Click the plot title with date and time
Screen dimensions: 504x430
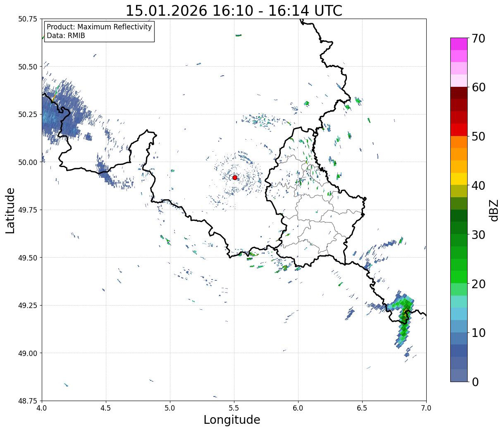click(234, 10)
